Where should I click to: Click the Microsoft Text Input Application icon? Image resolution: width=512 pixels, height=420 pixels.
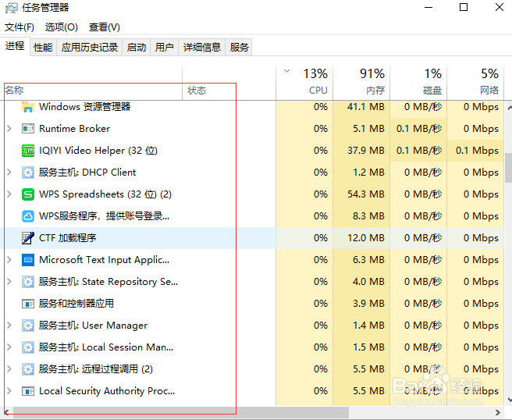(28, 260)
